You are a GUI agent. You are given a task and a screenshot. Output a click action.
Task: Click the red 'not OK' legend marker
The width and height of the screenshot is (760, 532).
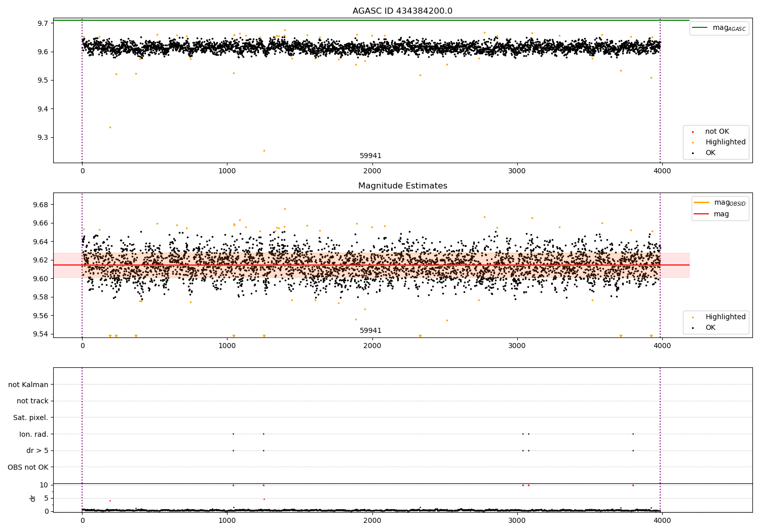coord(693,132)
